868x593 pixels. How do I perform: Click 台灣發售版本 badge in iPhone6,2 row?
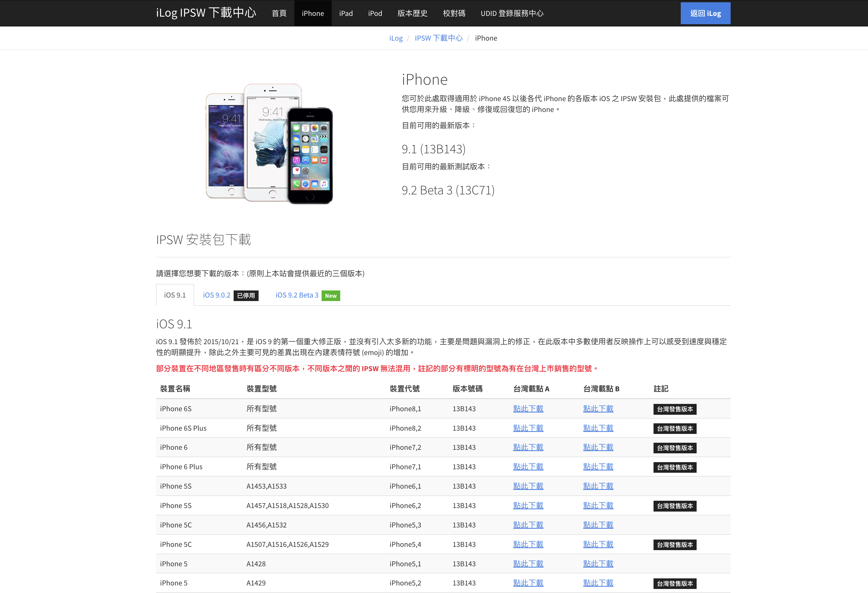675,506
